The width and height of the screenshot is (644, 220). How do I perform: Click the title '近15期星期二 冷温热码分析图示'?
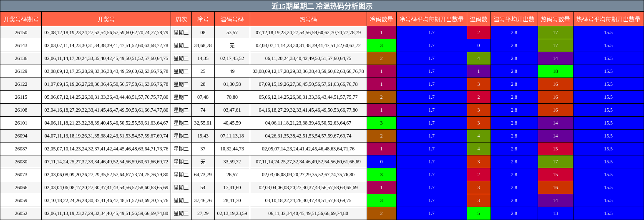322,6
